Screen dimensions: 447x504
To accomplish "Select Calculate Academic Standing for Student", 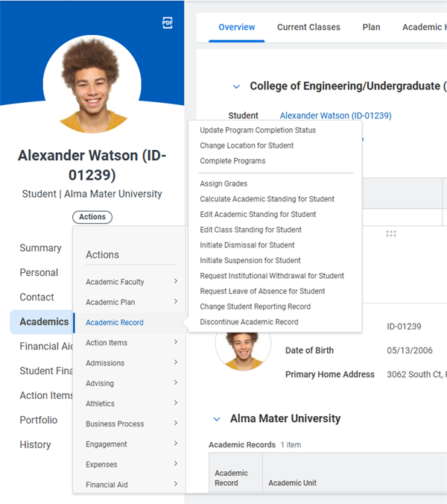I will click(x=267, y=199).
